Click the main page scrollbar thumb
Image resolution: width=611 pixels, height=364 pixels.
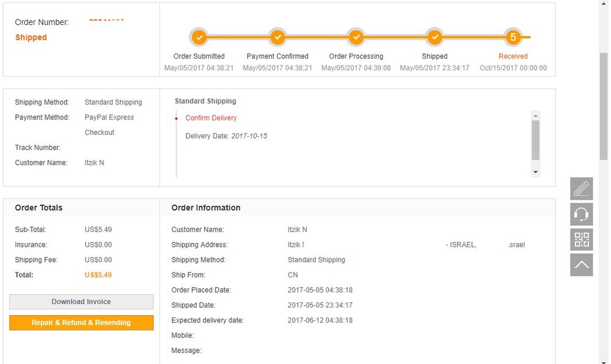click(604, 106)
